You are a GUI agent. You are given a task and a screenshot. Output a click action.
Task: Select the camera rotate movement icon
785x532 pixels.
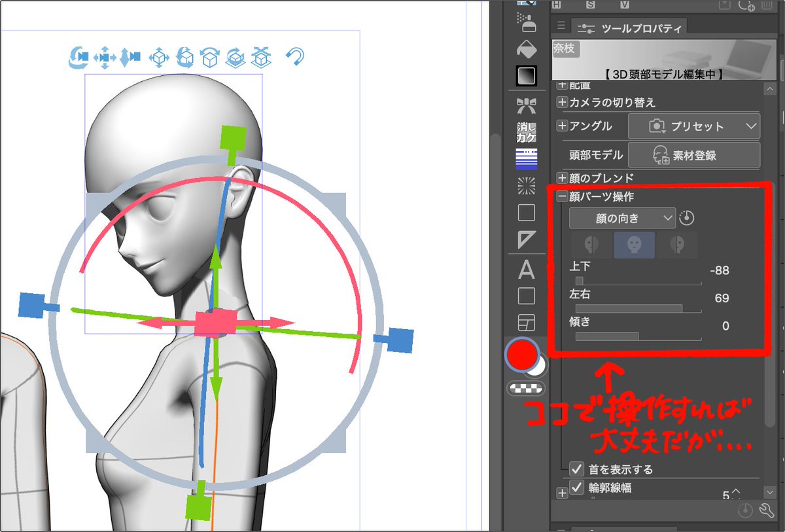[x=78, y=58]
